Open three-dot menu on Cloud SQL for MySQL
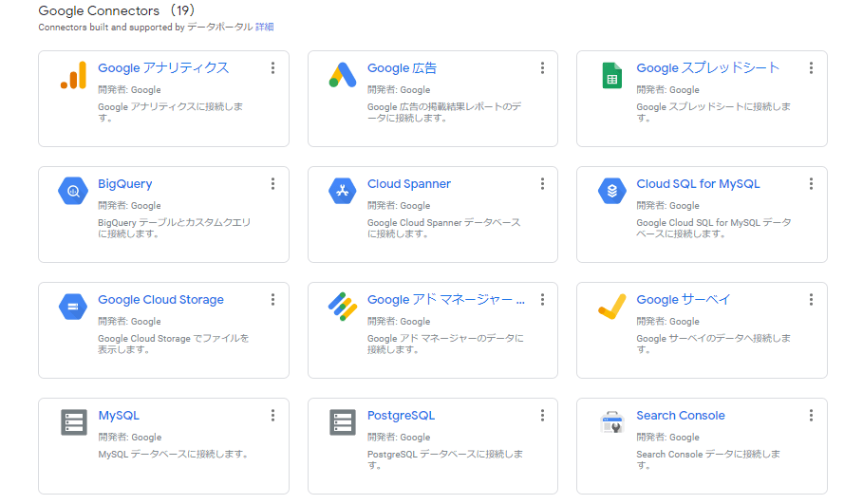This screenshot has height=504, width=863. pos(812,184)
